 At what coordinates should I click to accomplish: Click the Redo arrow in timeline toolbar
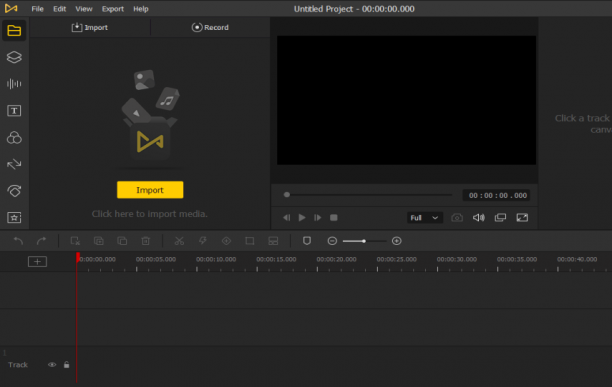tap(41, 241)
